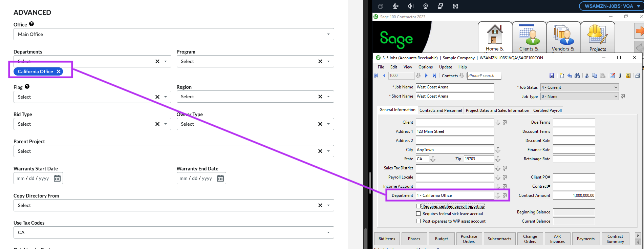The width and height of the screenshot is (644, 249).
Task: Click the Contract Amount field
Action: tap(574, 195)
